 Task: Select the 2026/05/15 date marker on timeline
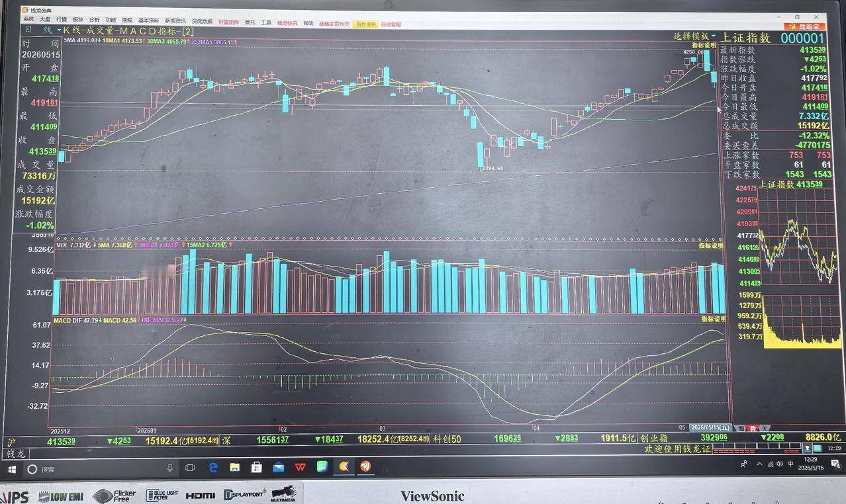tap(710, 427)
